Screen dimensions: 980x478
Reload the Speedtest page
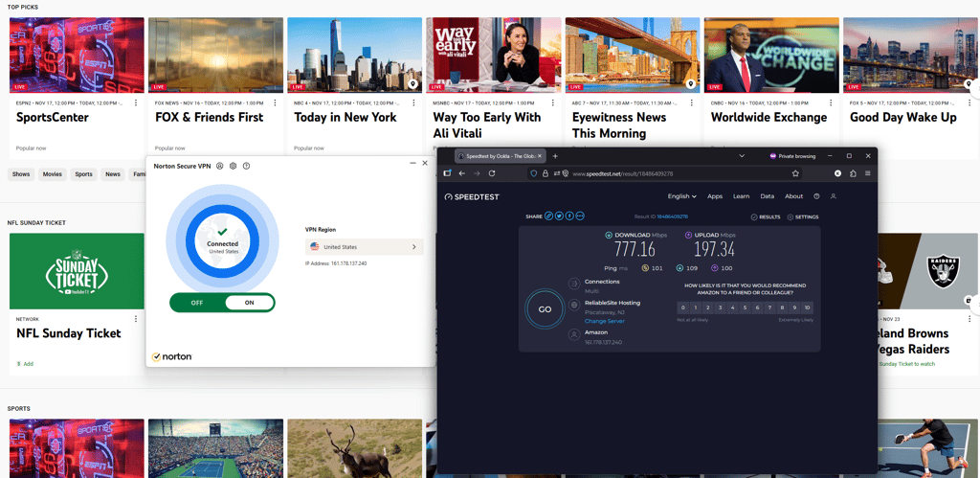tap(492, 173)
